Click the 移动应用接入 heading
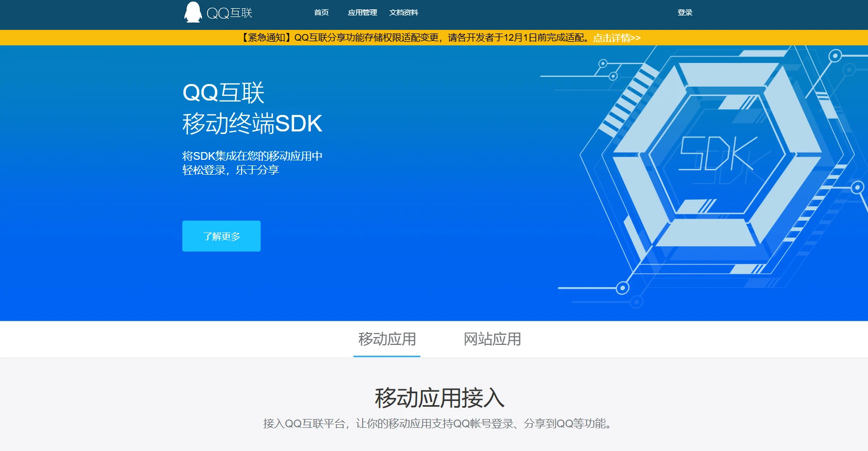868x451 pixels. click(x=439, y=398)
